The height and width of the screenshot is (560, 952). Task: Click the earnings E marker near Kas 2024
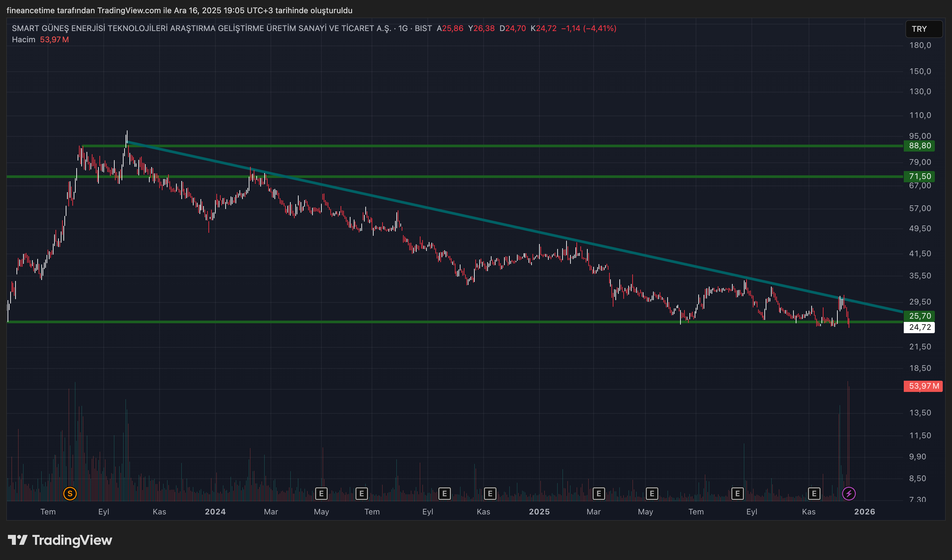click(490, 494)
